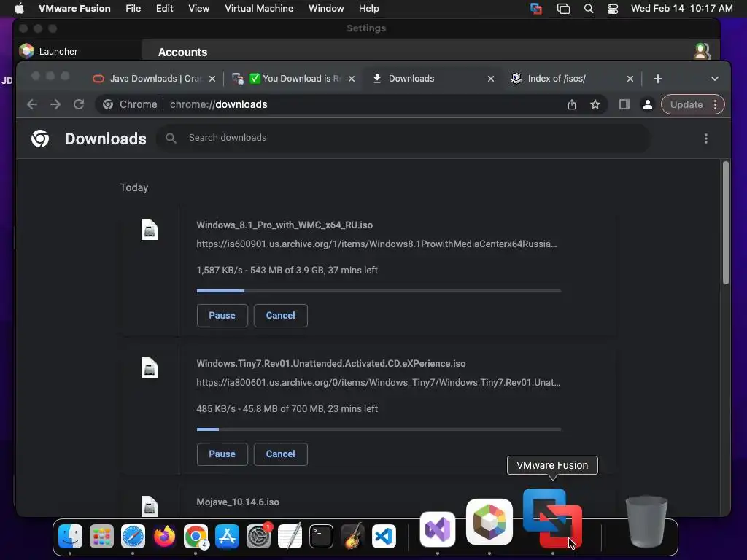Open Visual Studio purple icon in Dock
This screenshot has width=747, height=560.
[x=438, y=529]
